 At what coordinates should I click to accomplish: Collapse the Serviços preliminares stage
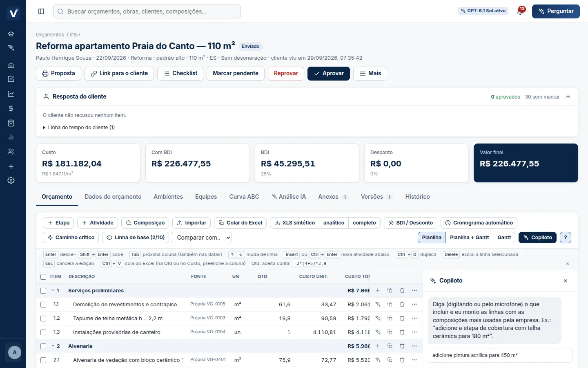click(x=53, y=290)
